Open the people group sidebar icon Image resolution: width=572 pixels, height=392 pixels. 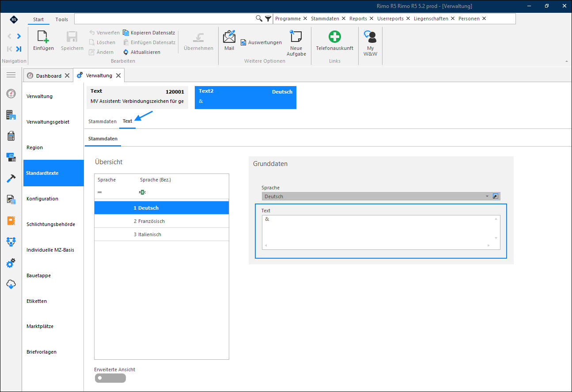(x=11, y=242)
